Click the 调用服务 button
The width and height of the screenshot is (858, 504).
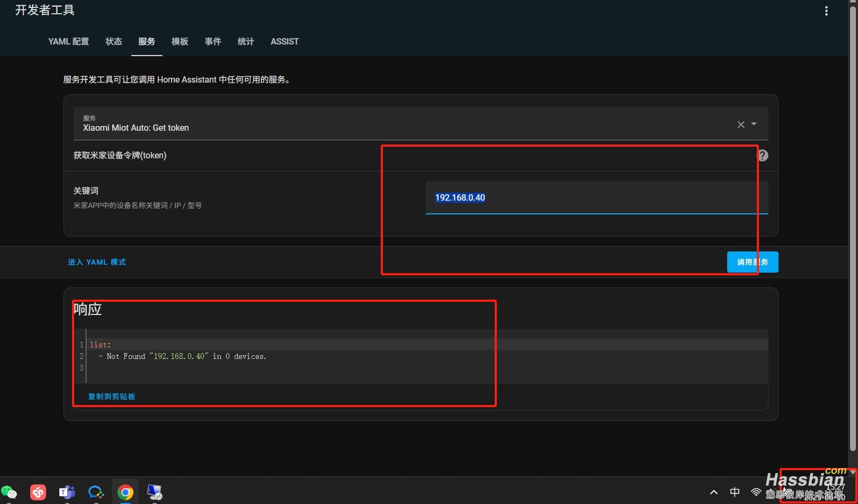tap(753, 262)
